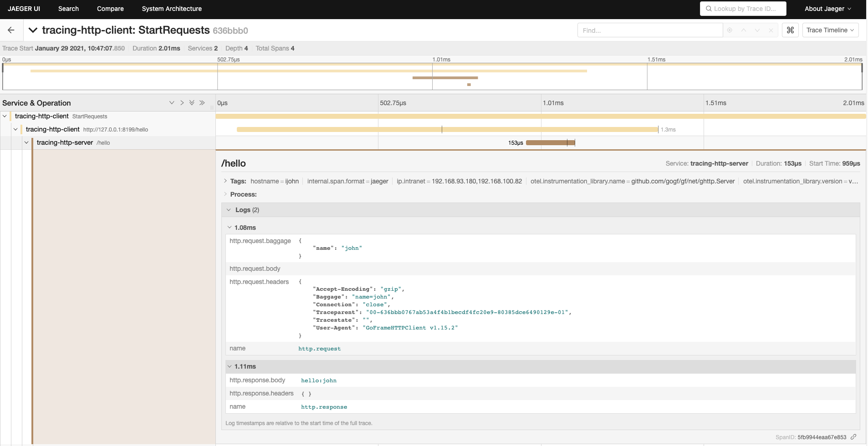Collapse the tracing-http-server /hello span

click(26, 142)
